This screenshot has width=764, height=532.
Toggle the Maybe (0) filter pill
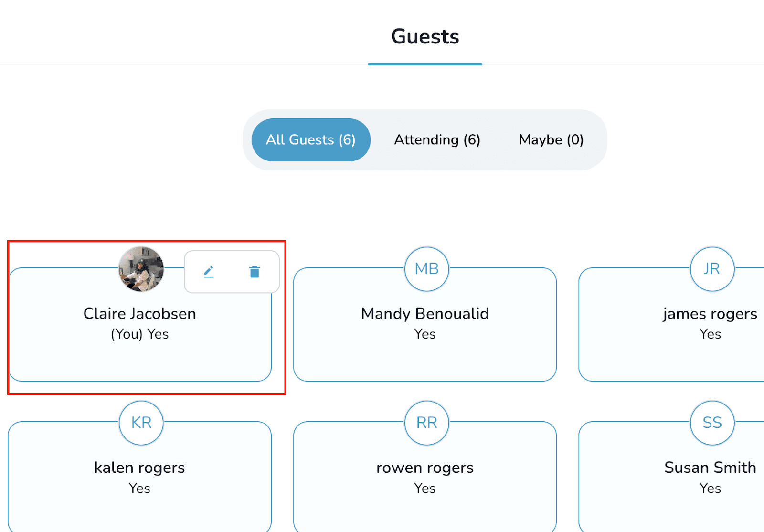click(x=551, y=139)
